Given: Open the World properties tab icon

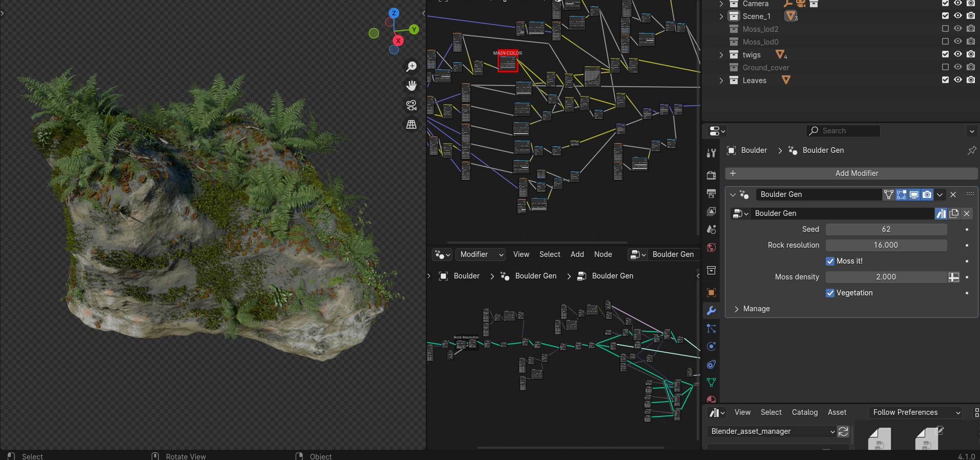Looking at the screenshot, I should (711, 248).
